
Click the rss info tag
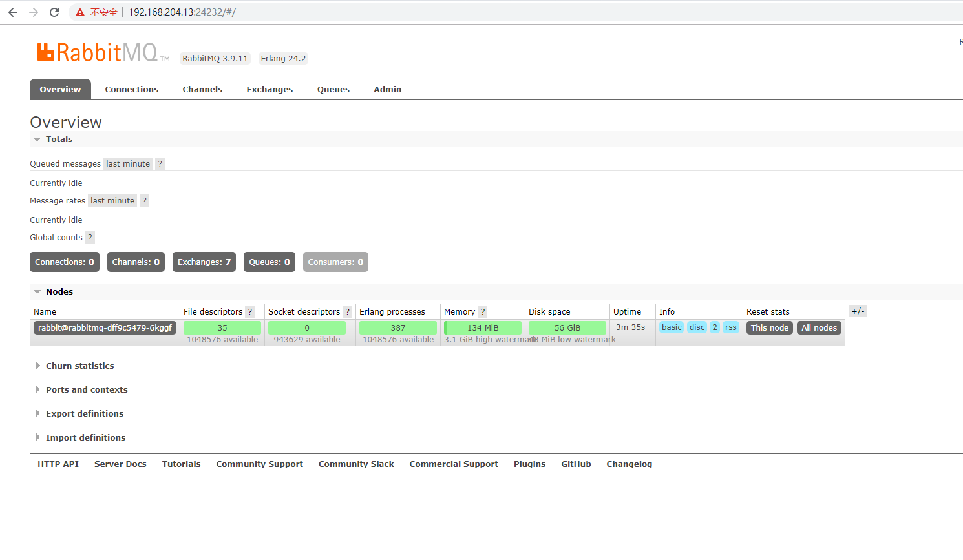point(731,327)
